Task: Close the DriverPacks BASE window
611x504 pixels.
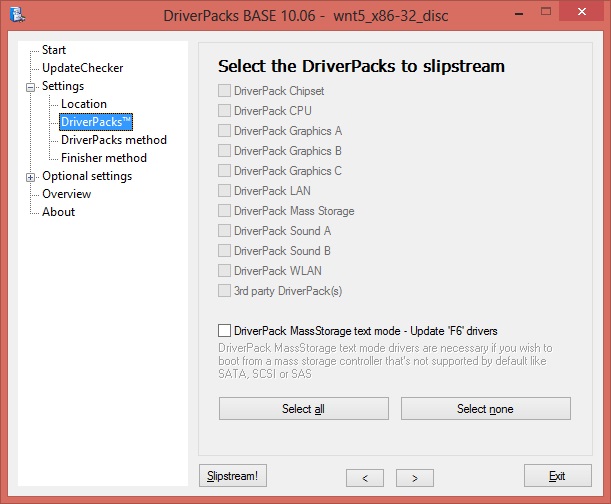Action: 582,11
